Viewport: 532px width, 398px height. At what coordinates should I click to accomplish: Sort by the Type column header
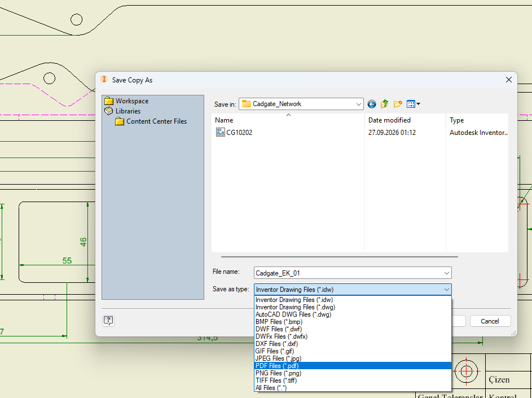click(x=477, y=120)
